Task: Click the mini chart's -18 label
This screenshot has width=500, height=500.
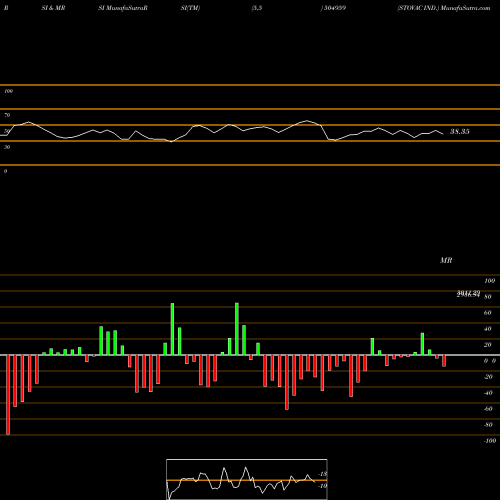Action: pos(323,474)
